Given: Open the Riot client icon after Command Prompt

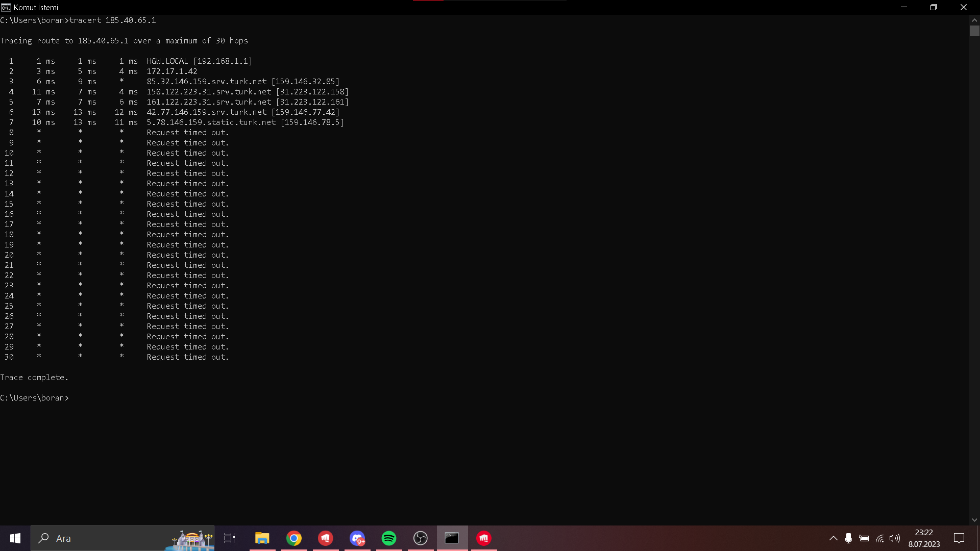Looking at the screenshot, I should 484,538.
